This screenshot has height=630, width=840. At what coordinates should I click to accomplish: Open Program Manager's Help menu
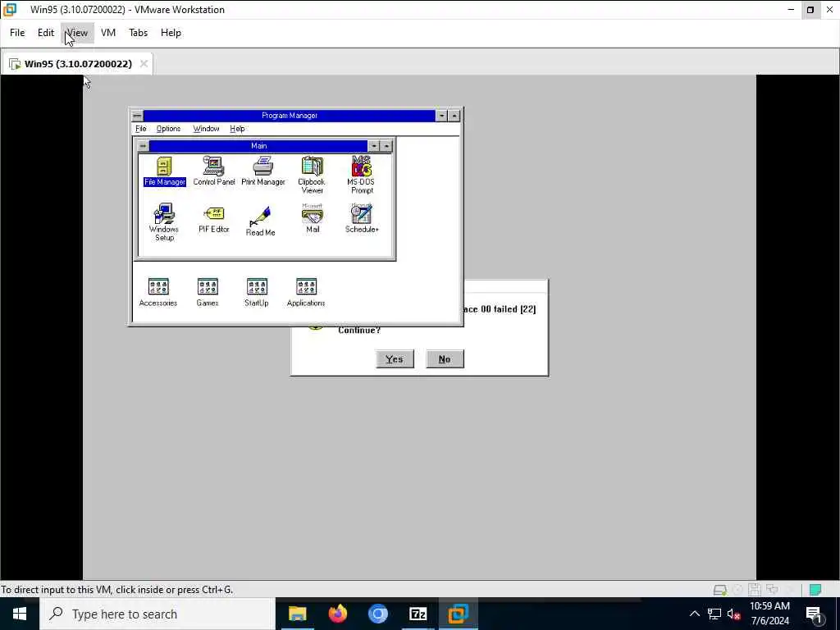click(237, 129)
